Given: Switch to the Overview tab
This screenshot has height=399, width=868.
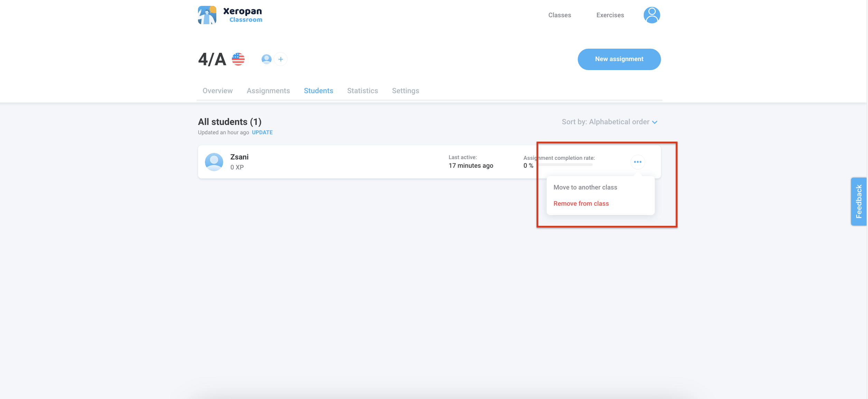Looking at the screenshot, I should point(217,91).
